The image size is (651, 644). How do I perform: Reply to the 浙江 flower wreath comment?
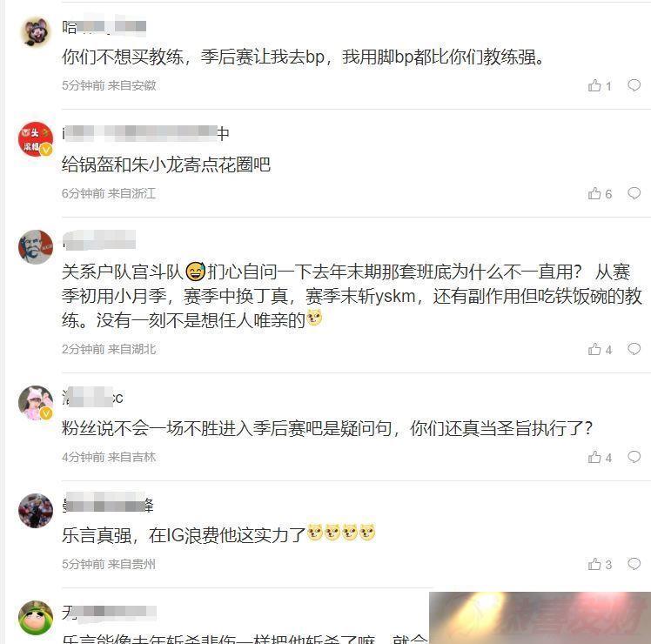click(x=634, y=193)
